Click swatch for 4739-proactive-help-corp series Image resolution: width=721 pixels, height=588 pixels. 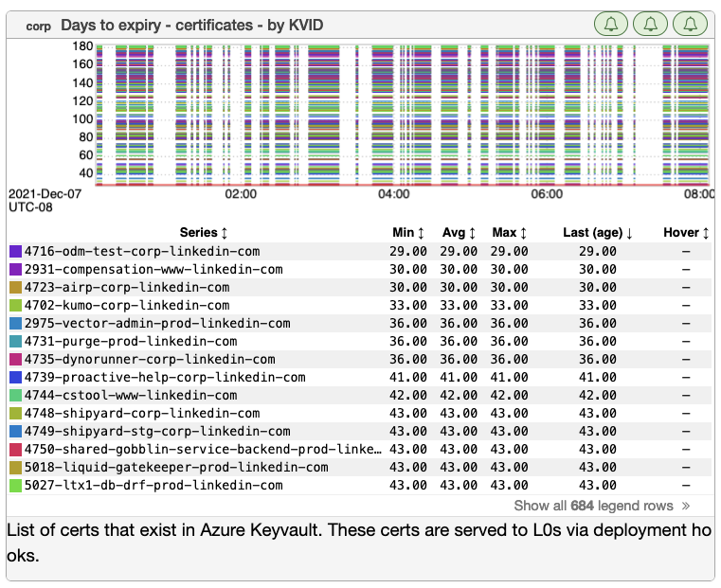pos(15,378)
